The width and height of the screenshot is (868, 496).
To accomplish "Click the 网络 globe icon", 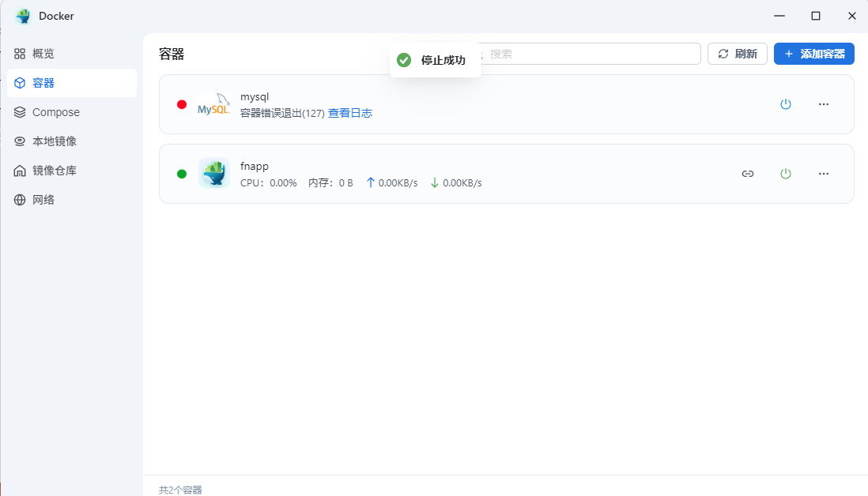I will point(20,200).
